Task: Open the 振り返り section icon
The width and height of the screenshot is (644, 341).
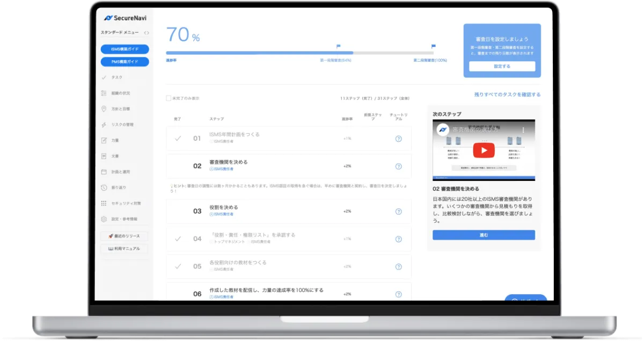Action: (x=116, y=187)
